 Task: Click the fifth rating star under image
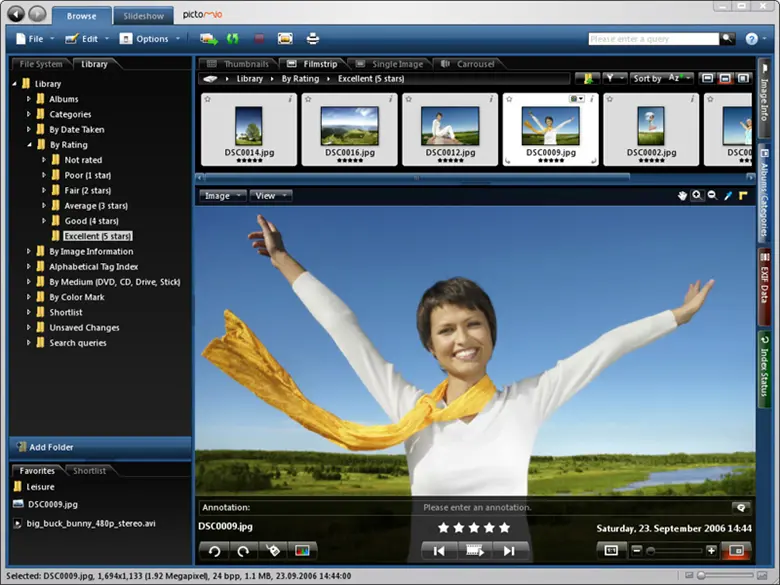504,528
